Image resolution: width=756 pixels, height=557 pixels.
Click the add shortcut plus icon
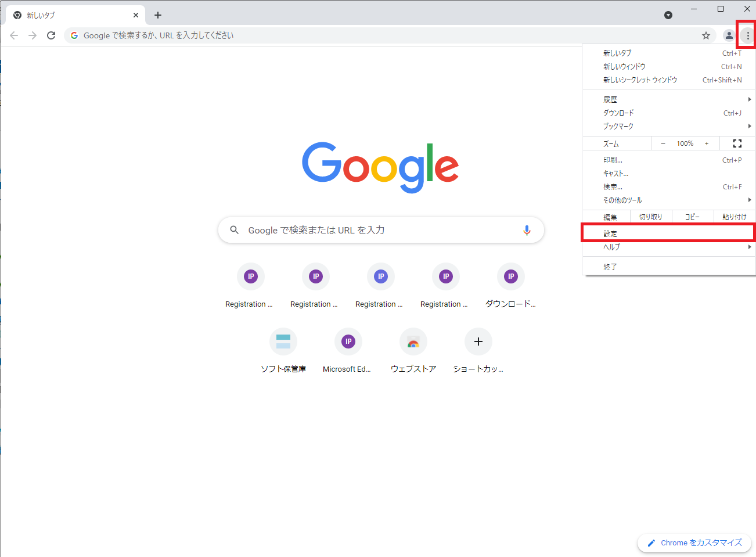tap(478, 342)
